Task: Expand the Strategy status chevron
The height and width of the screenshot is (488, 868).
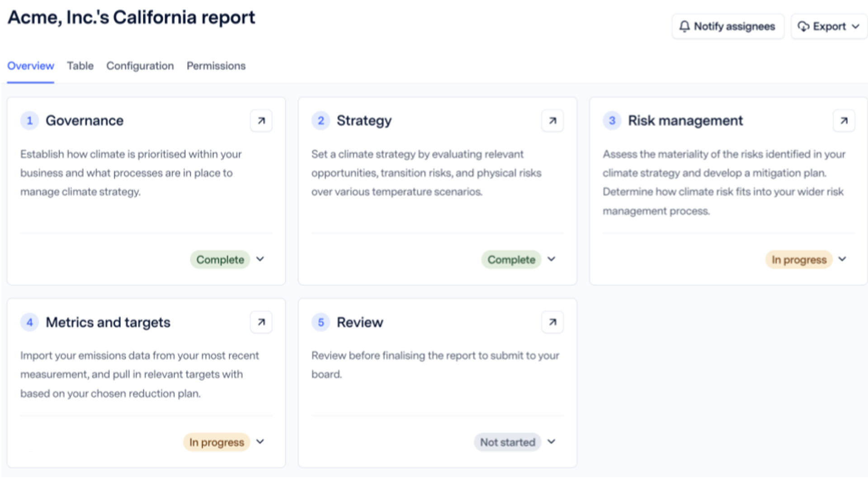Action: pos(551,259)
